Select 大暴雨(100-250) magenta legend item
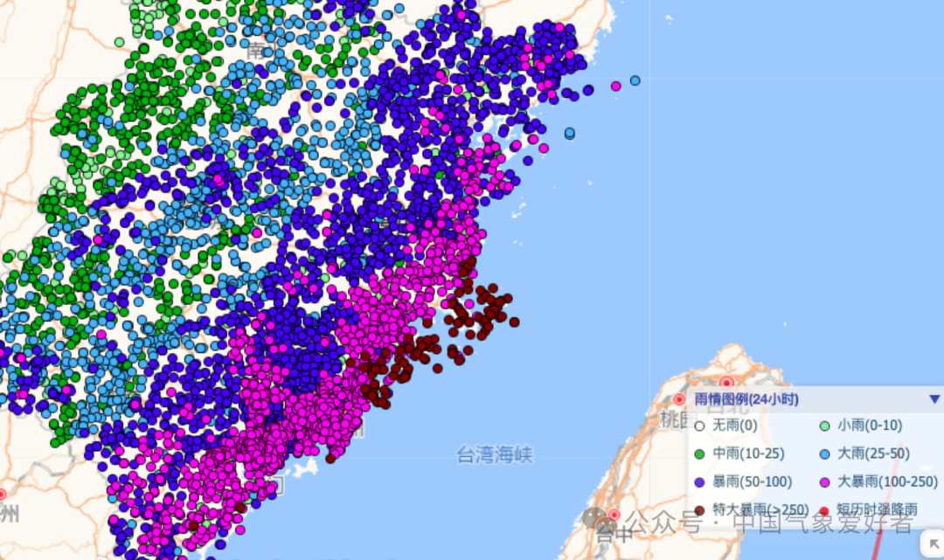Screen dimensions: 944x560 point(823,481)
